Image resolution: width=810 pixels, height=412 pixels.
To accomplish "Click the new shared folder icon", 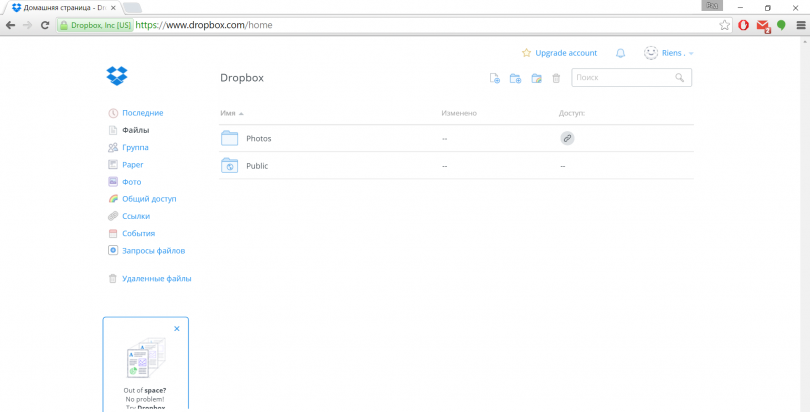I will coord(536,78).
